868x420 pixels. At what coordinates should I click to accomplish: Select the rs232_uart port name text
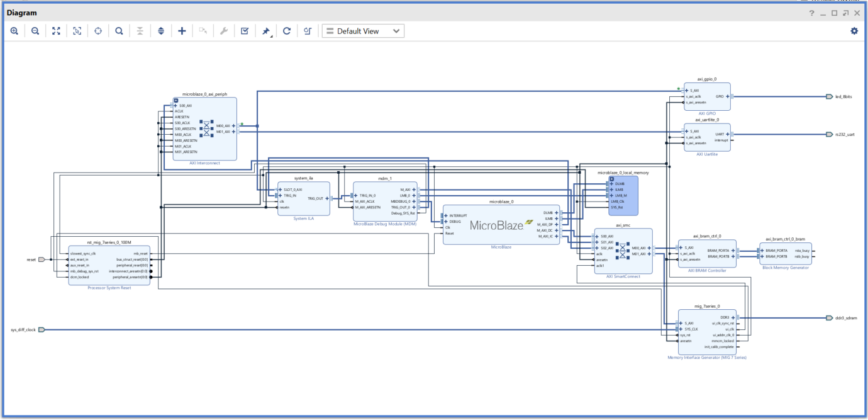pos(845,134)
